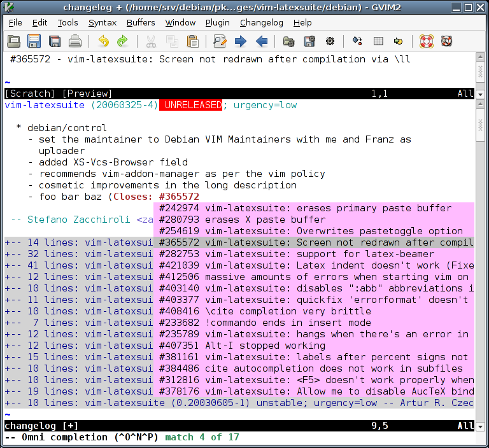This screenshot has height=448, width=489.
Task: Select completion entry #235789 hangs when there's an error
Action: (314, 334)
